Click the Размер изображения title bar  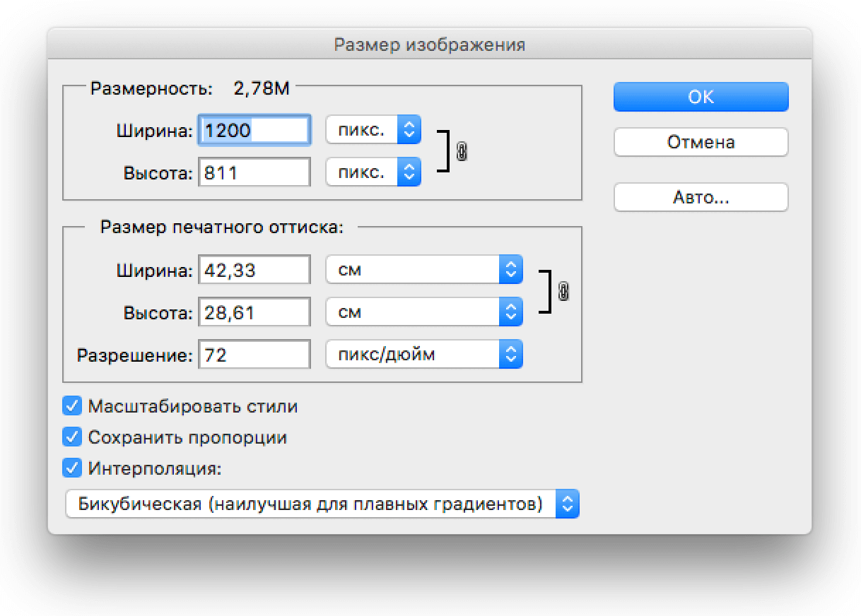tap(429, 45)
